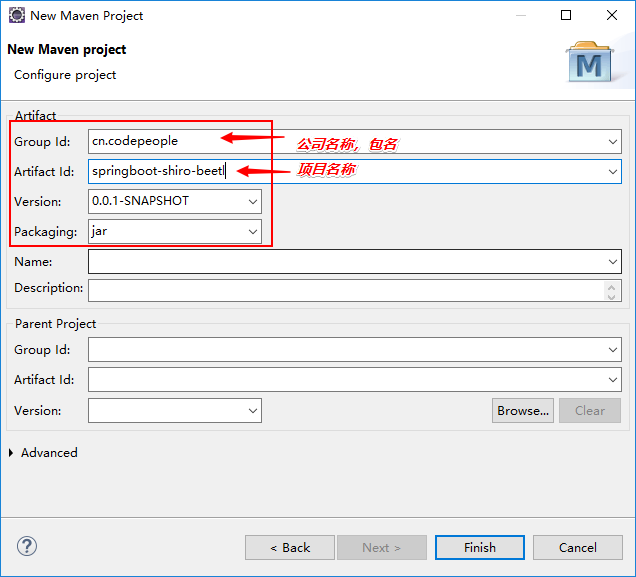
Task: Open Parent Project Group Id dropdown arrow
Action: [x=612, y=350]
